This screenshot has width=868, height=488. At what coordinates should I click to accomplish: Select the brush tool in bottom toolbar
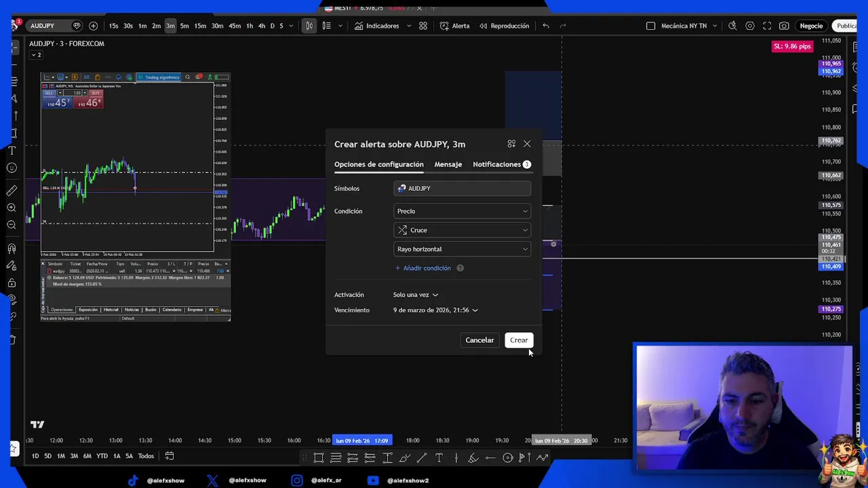(x=404, y=458)
